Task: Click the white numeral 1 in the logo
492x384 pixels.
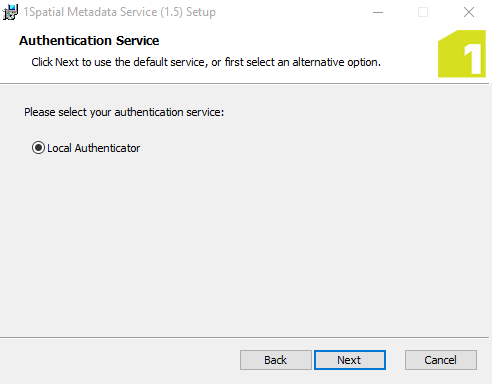Action: [x=473, y=59]
